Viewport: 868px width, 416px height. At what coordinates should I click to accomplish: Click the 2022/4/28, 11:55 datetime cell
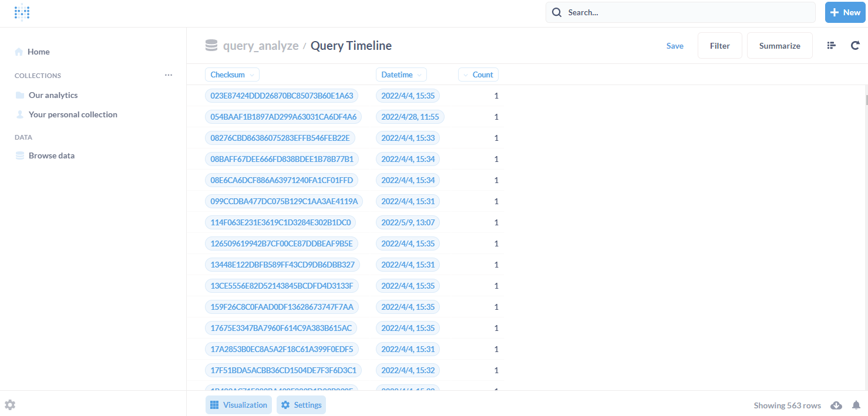(410, 117)
